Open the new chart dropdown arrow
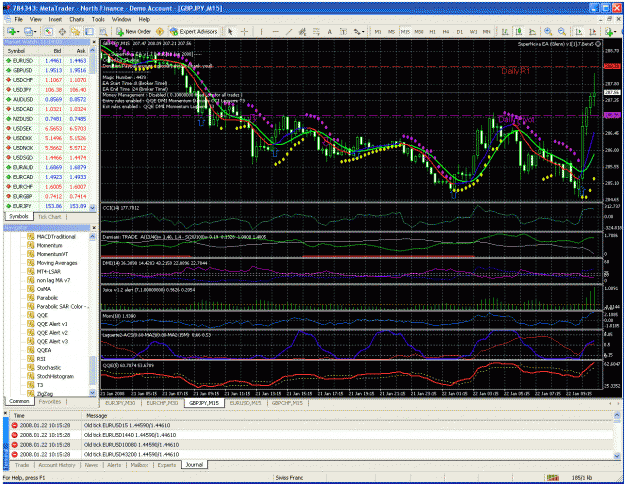Viewport: 625px width, 484px height. click(x=18, y=31)
